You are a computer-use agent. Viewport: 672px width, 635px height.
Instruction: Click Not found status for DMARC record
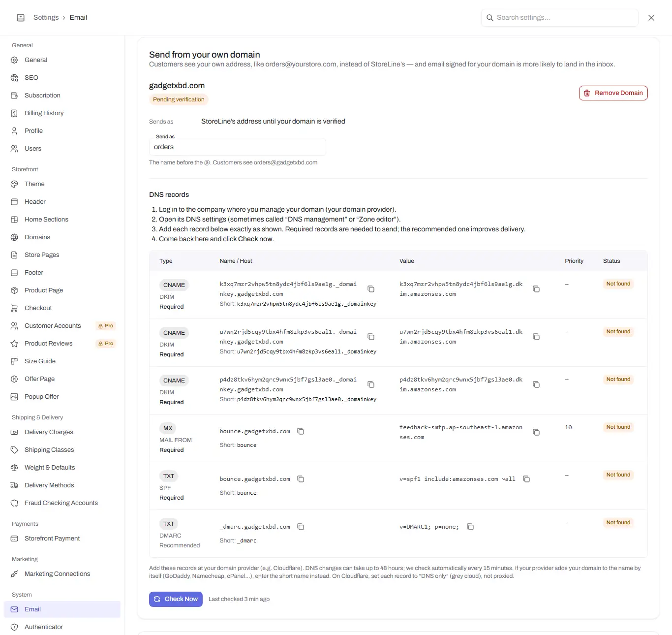point(618,523)
